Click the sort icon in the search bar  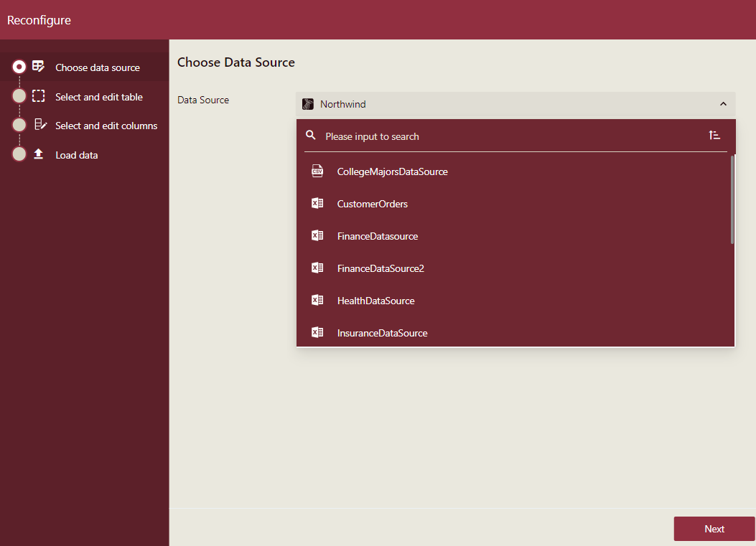pos(714,135)
